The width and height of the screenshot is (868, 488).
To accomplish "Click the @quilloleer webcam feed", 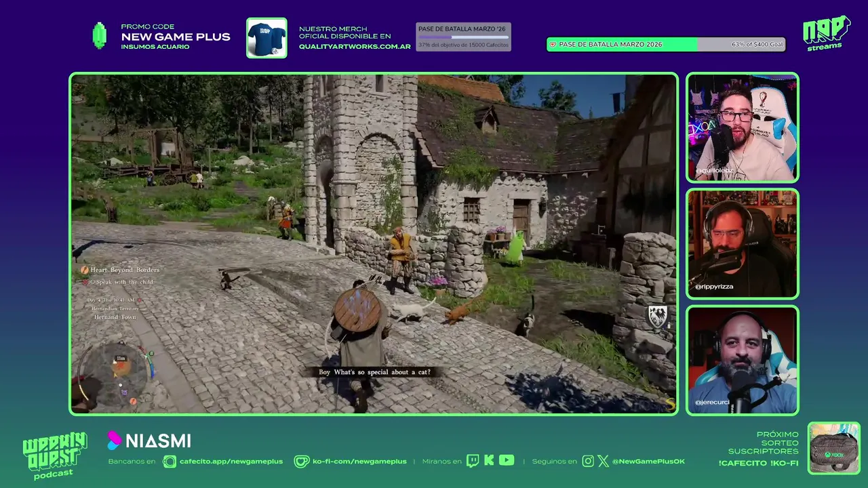I will click(743, 127).
